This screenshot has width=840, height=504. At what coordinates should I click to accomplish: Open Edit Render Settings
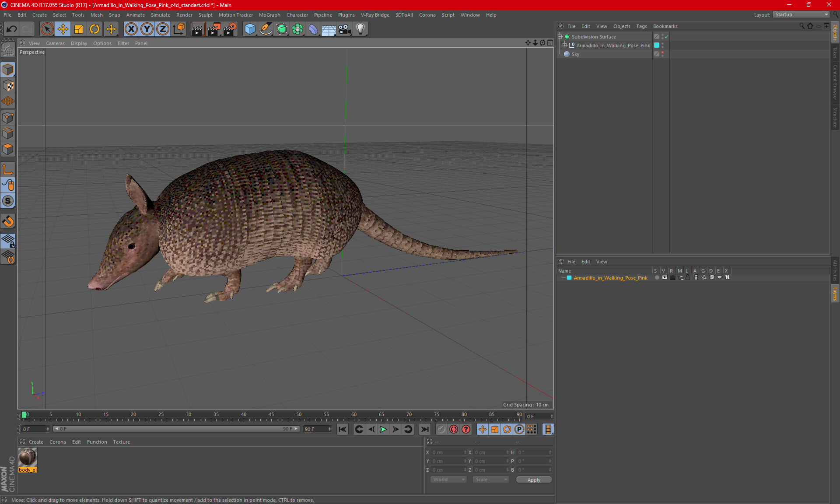(230, 29)
